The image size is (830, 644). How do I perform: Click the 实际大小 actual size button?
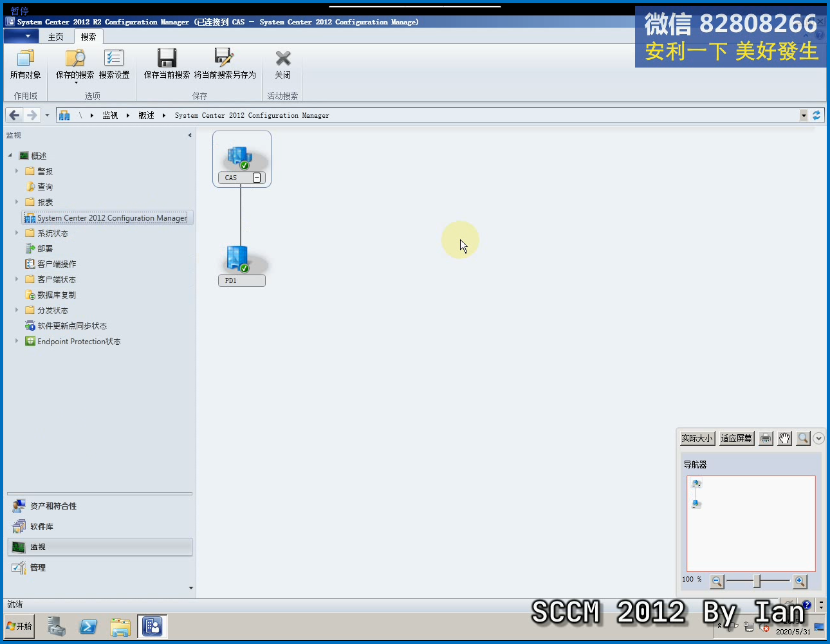coord(697,438)
